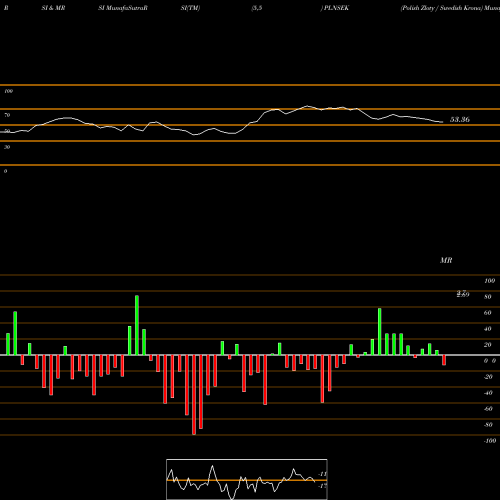Image resolution: width=500 pixels, height=500 pixels.
Task: Open the mini oscillator chart thumbnail at bottom
Action: pos(247,479)
